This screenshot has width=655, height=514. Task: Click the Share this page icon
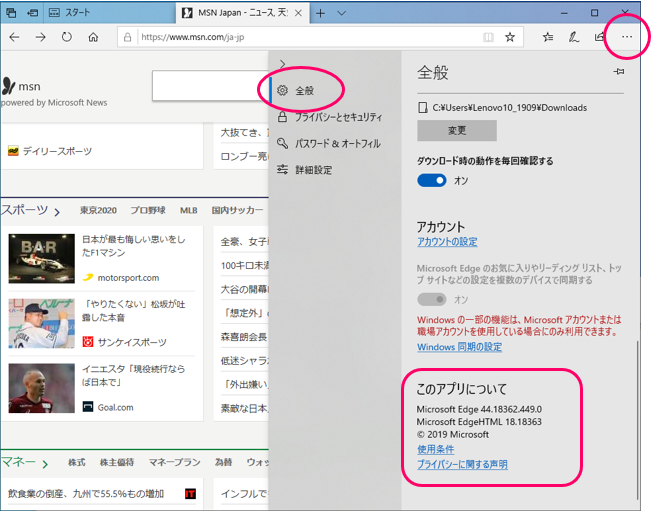click(x=600, y=37)
